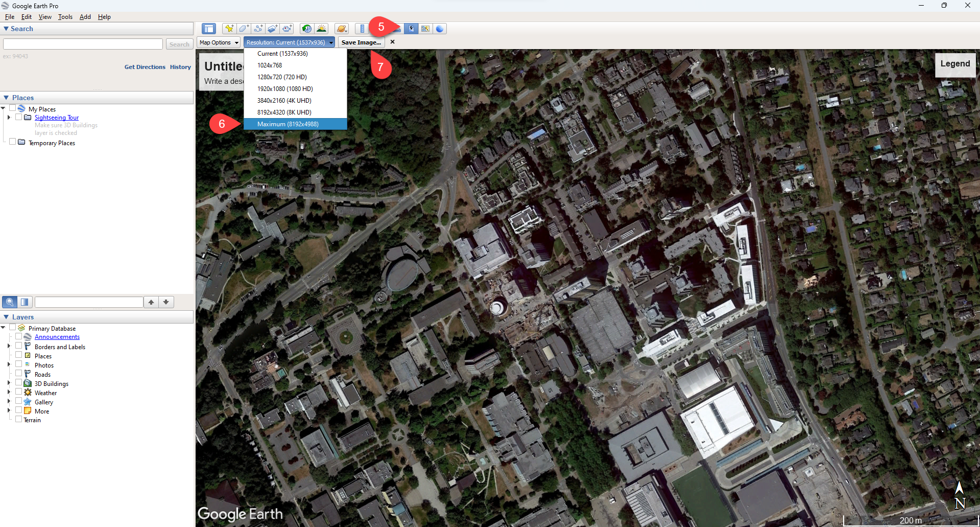Select 1920x1080 (1080 HD) resolution
The height and width of the screenshot is (527, 980).
pos(295,88)
